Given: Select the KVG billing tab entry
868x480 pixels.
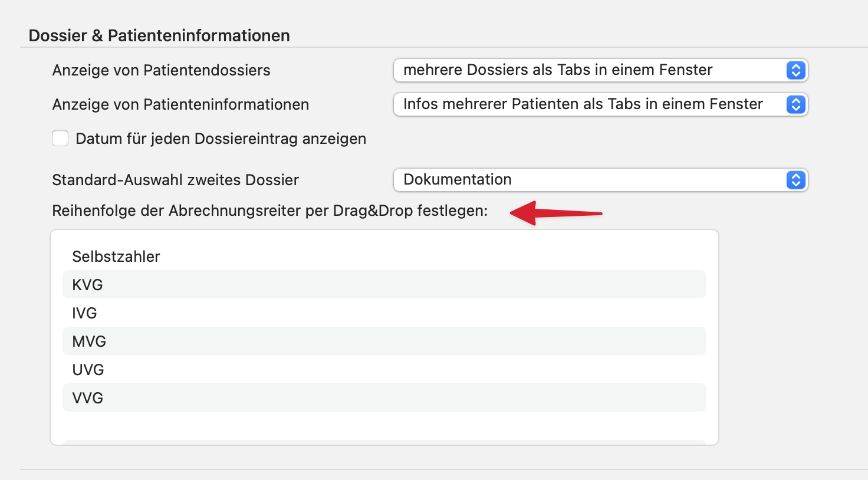Looking at the screenshot, I should tap(383, 284).
